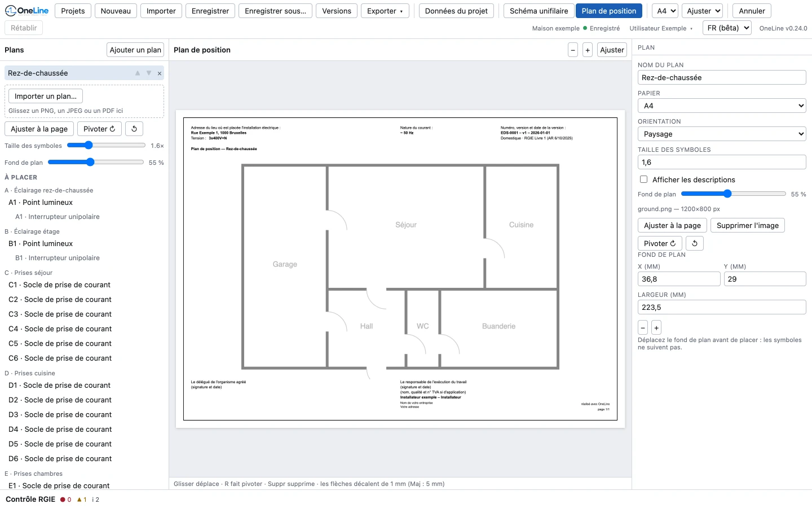Click left panel Ajuster à la page
Viewport: 812px width, 508px height.
coord(39,129)
